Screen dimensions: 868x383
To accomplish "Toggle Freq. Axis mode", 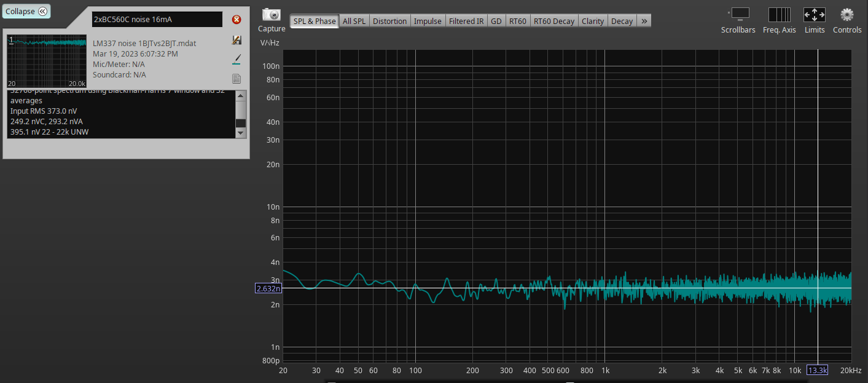I will click(x=780, y=20).
